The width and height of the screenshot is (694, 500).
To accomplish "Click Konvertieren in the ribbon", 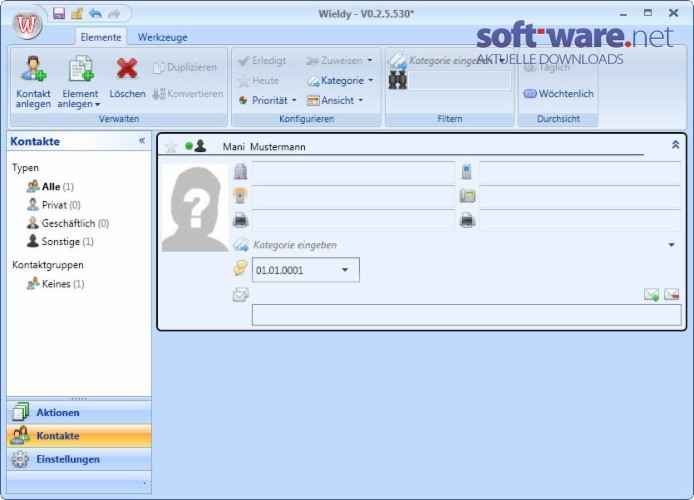I will (187, 94).
